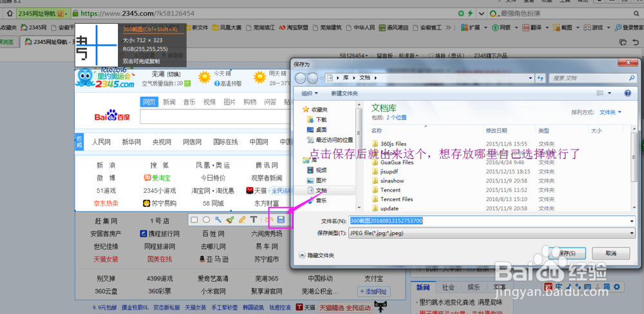644x314 pixels.
Task: Click the 社会 tab in the news panel
Action: [x=448, y=288]
